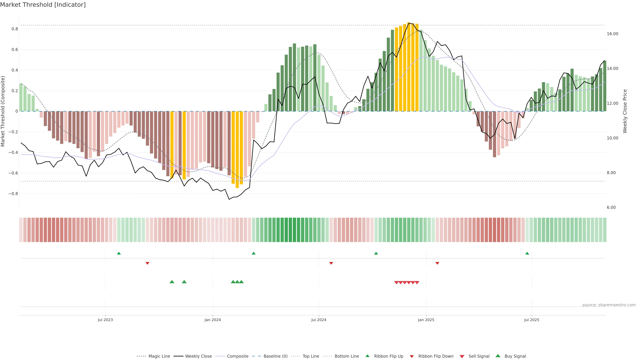This screenshot has height=362, width=644.
Task: Click the Ribbon Flip Down legend triangle
Action: coord(412,356)
